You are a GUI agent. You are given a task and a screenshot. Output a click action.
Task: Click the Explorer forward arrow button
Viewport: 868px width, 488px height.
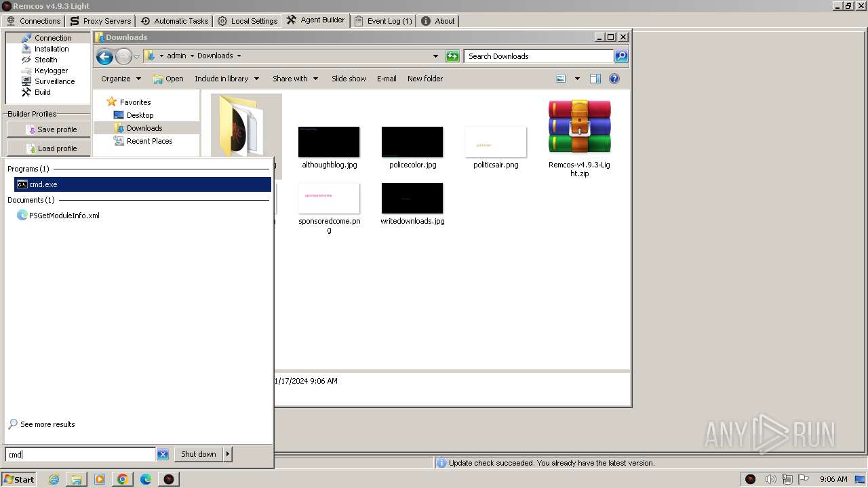pos(123,56)
